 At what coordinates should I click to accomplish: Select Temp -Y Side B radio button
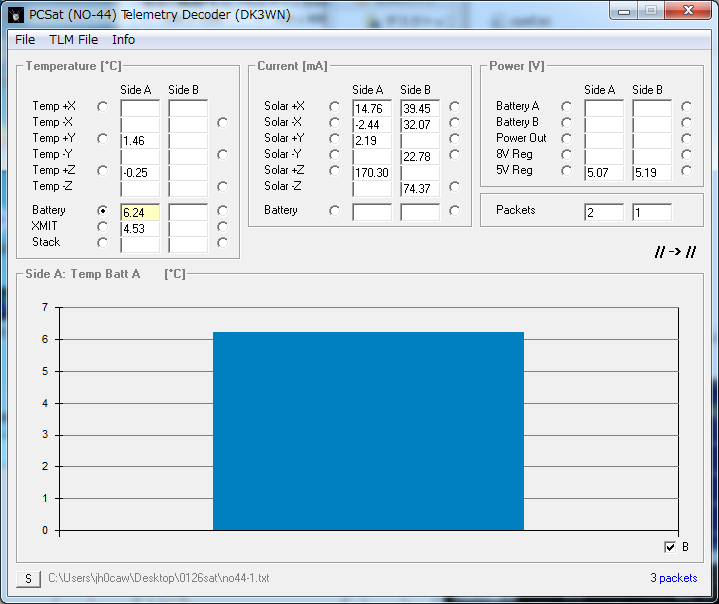click(222, 155)
